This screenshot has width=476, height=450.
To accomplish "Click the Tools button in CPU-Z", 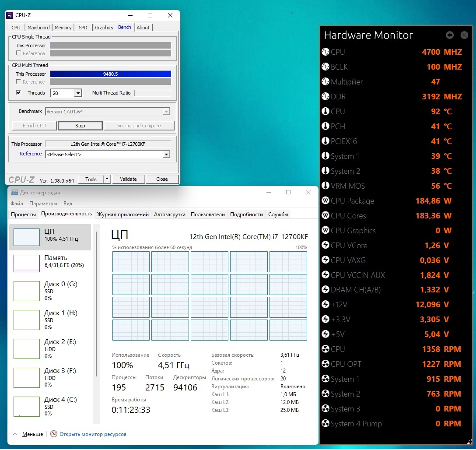I will pos(91,179).
